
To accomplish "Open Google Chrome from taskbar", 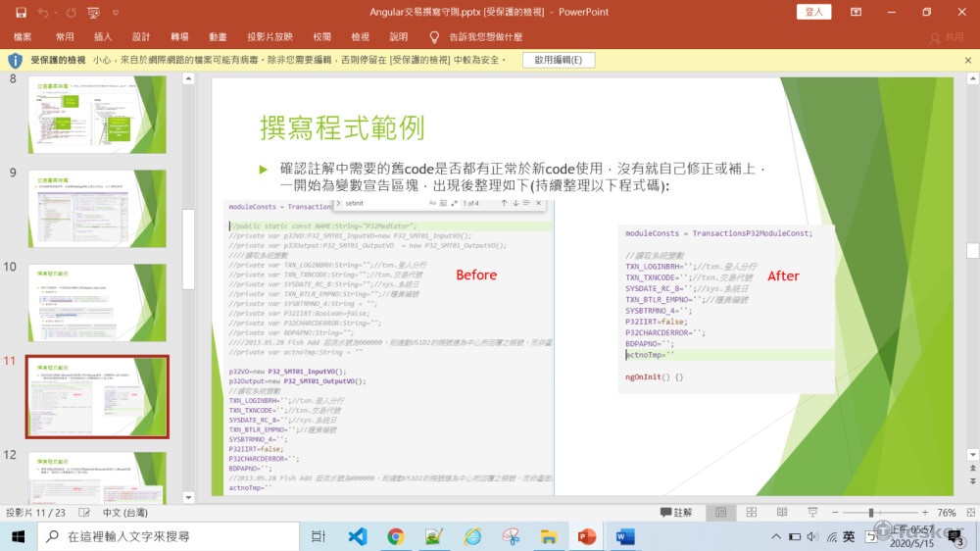I will coord(395,536).
